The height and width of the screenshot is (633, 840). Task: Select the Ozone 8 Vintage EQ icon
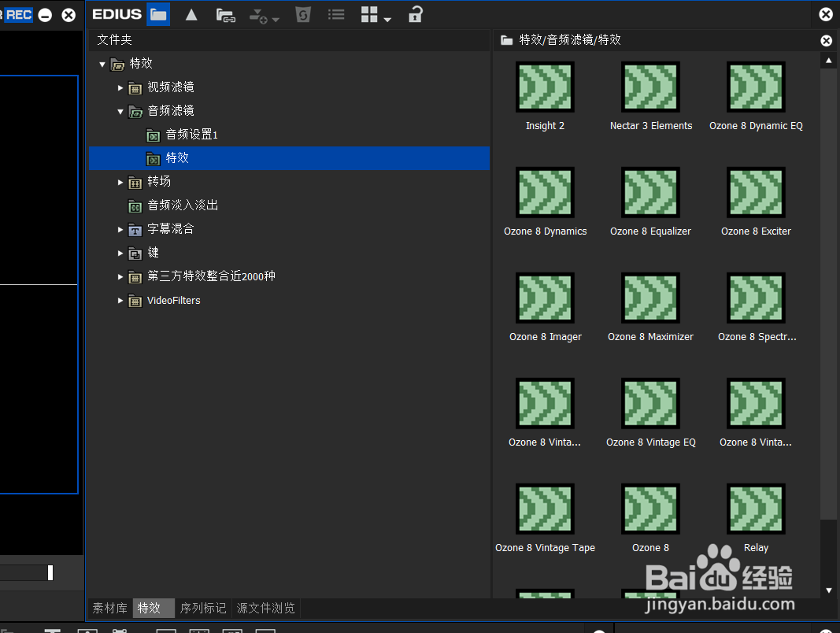650,403
